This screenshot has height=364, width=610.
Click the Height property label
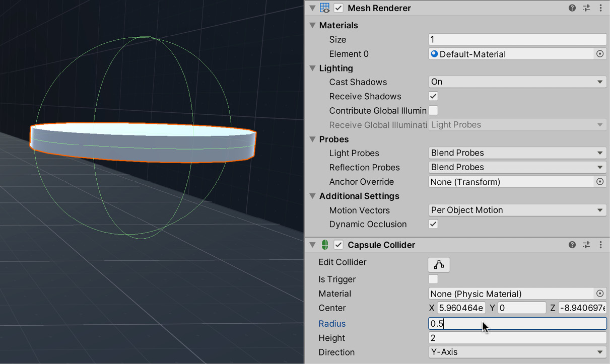331,338
